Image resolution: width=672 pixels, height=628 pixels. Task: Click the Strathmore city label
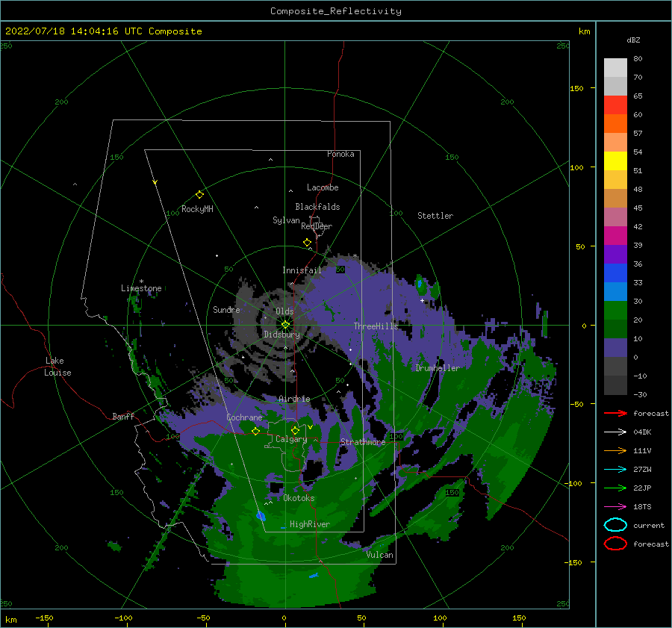tap(363, 442)
